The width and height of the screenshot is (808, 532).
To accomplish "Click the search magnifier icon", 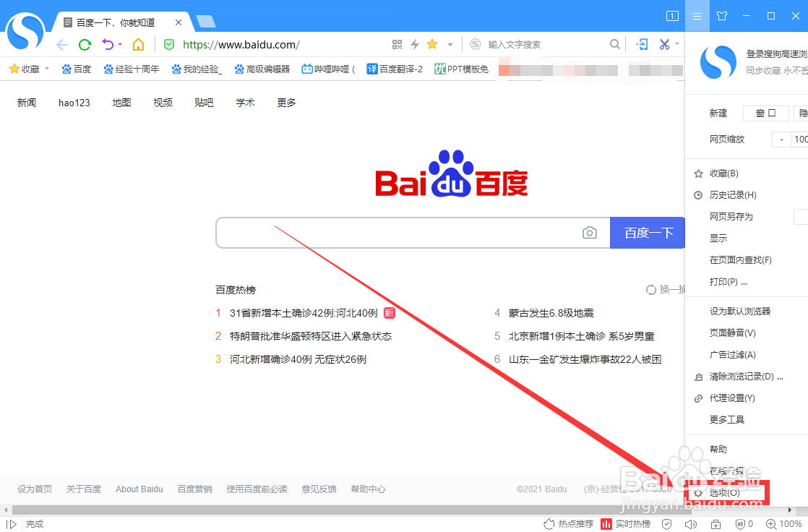I will (615, 44).
